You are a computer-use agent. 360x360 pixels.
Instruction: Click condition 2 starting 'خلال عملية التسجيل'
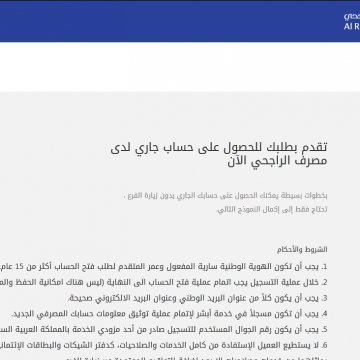point(164,283)
